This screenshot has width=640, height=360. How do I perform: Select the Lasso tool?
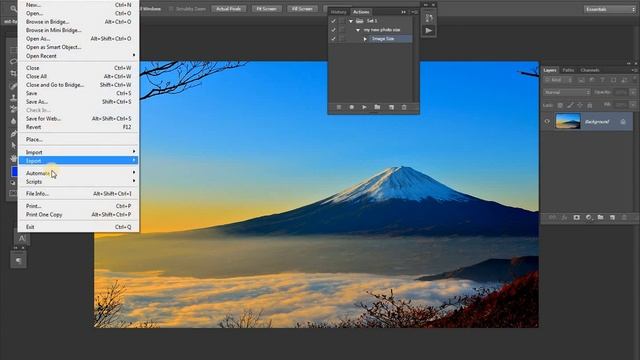[13, 62]
